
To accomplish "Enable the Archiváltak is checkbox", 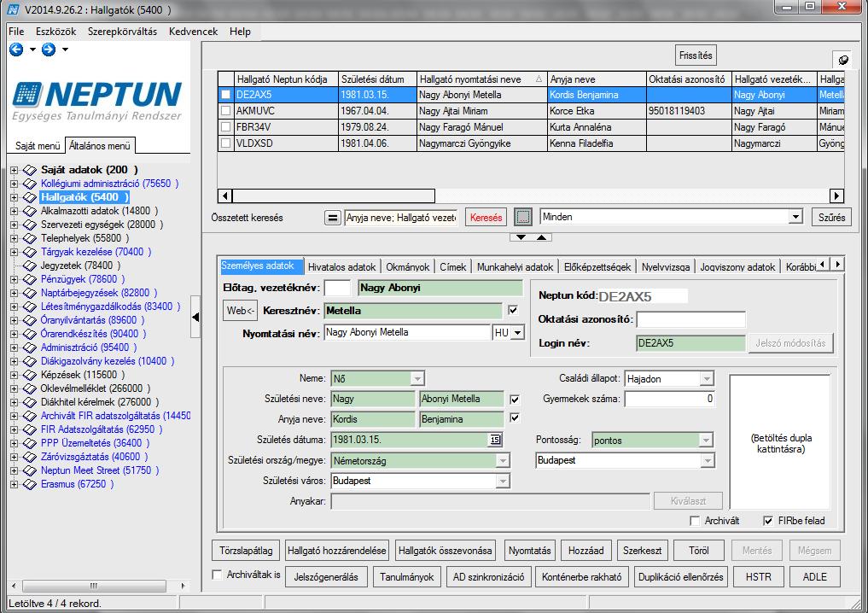I will [218, 575].
